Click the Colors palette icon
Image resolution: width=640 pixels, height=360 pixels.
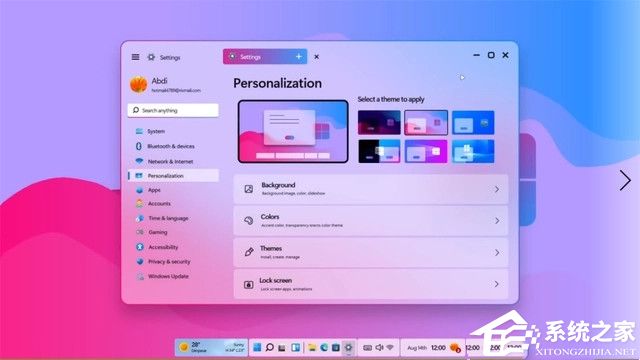click(x=249, y=220)
